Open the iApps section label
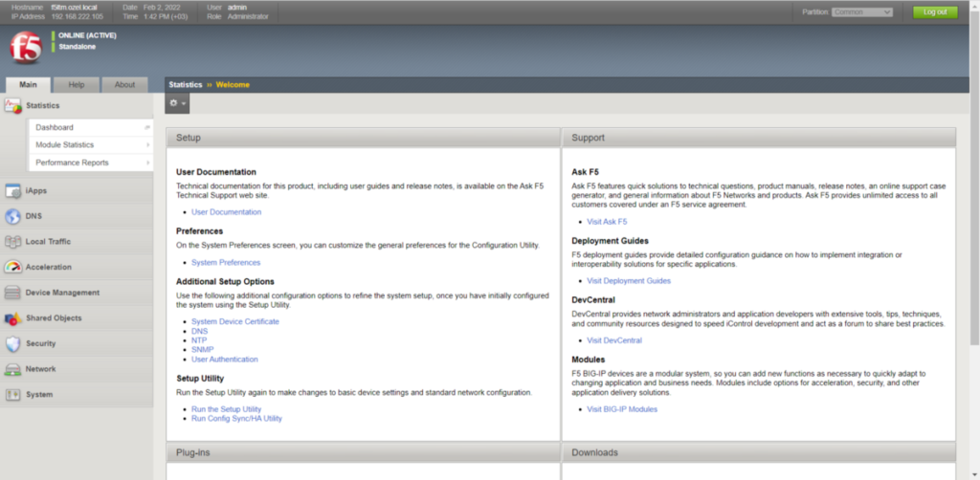The image size is (980, 480). click(x=36, y=191)
